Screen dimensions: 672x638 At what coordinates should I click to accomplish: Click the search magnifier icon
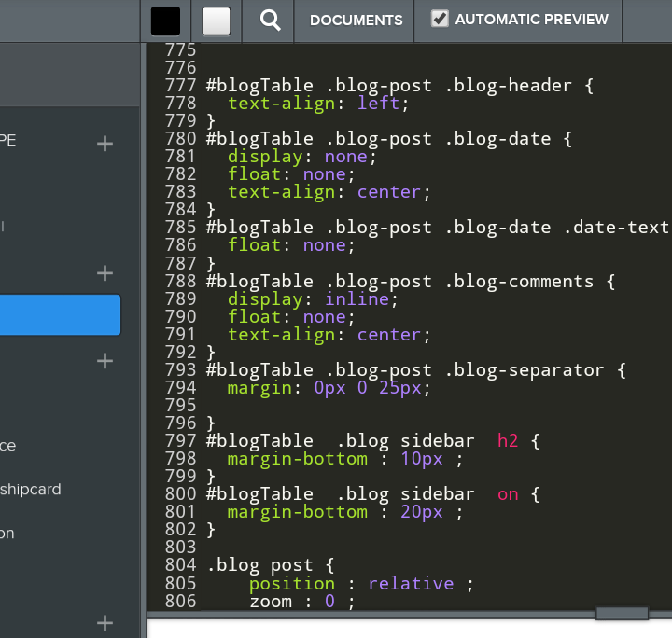click(271, 20)
